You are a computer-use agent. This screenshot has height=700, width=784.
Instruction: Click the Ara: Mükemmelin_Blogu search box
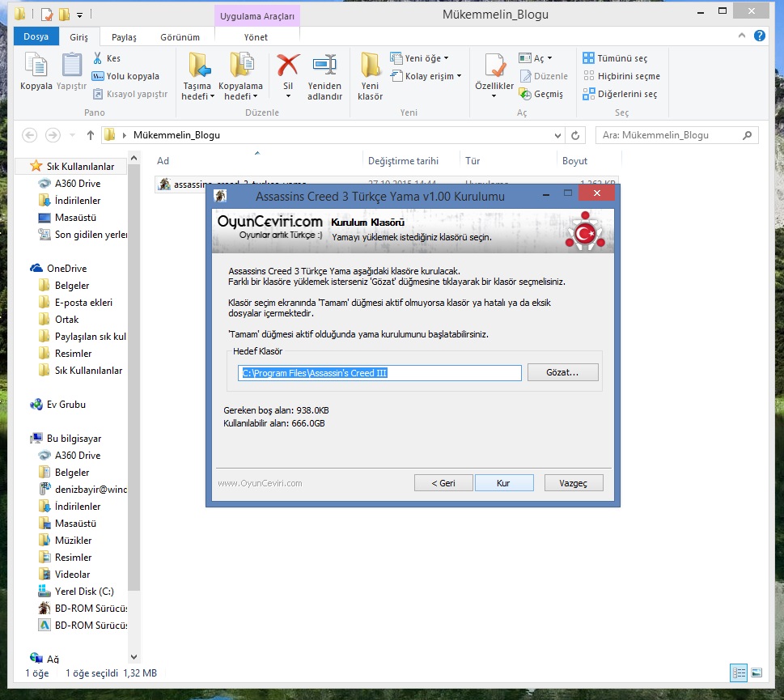677,135
